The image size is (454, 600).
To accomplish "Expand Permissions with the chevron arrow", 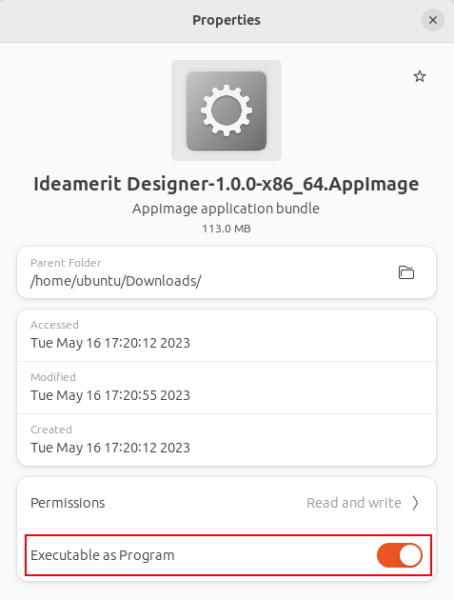I will pyautogui.click(x=415, y=503).
